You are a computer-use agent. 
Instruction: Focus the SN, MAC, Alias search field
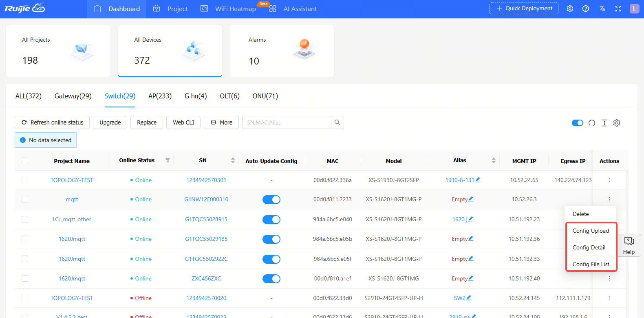[287, 122]
